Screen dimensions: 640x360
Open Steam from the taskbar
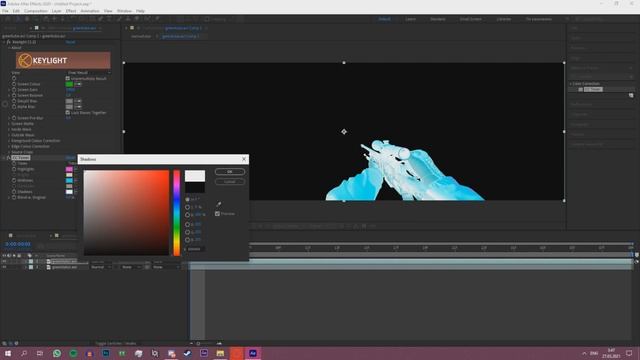pyautogui.click(x=187, y=353)
